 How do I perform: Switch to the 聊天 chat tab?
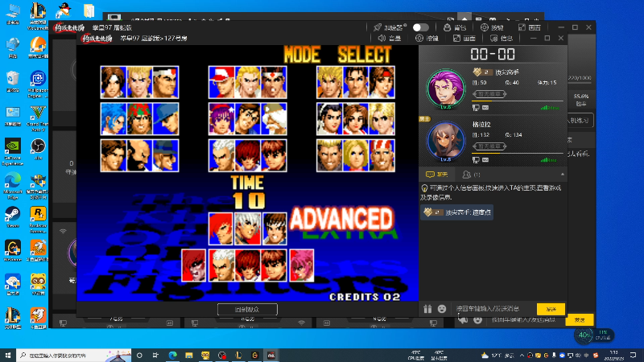pyautogui.click(x=437, y=175)
